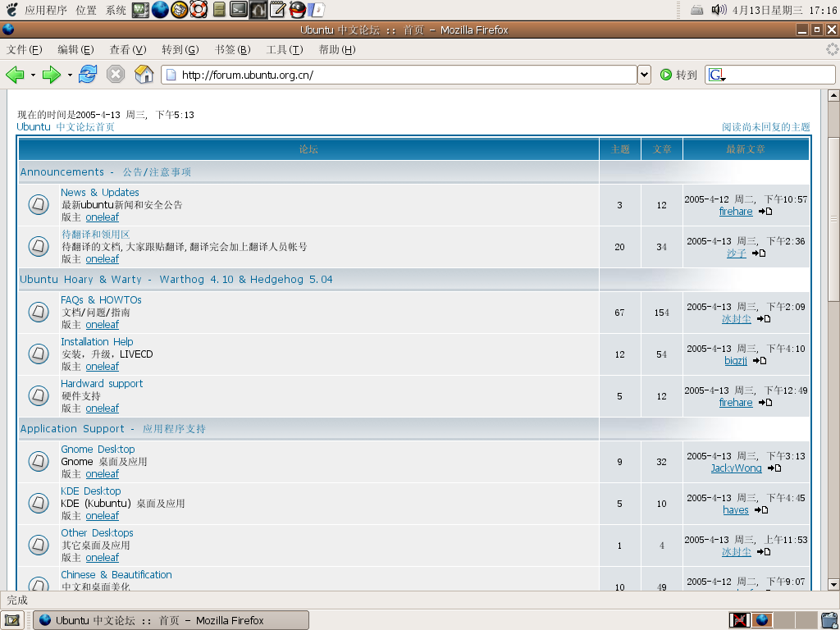Open the 帮助(H) menu
Image resolution: width=840 pixels, height=630 pixels.
[x=337, y=50]
